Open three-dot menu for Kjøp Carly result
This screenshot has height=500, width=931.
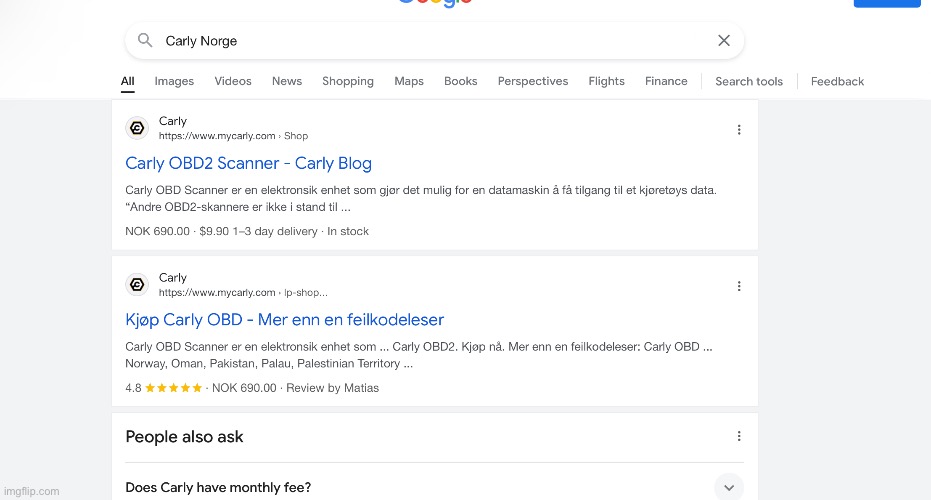[x=739, y=286]
